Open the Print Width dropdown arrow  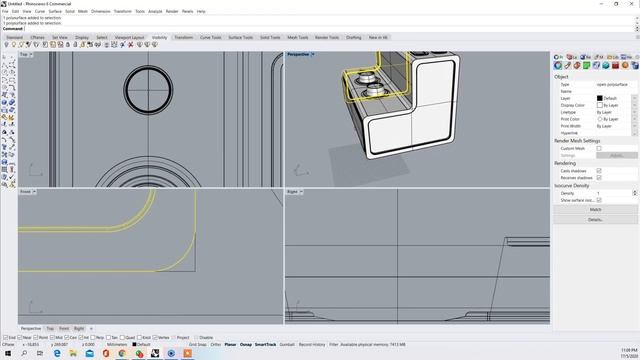coord(634,126)
